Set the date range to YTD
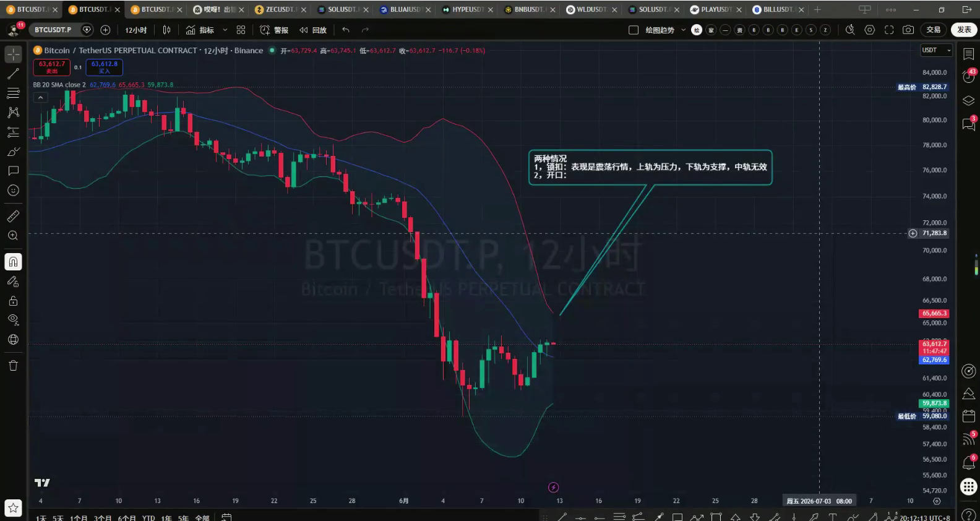The height and width of the screenshot is (521, 980). 148,518
